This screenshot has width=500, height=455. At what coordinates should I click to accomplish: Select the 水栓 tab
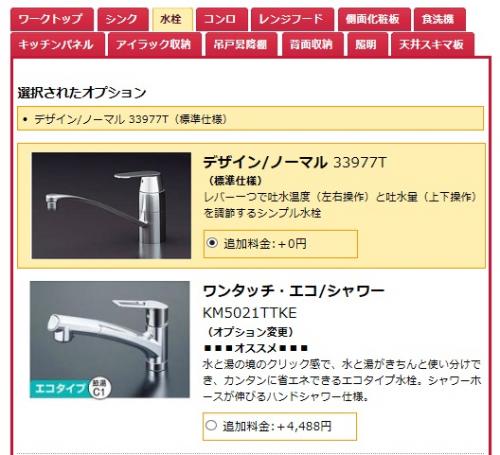pyautogui.click(x=172, y=19)
